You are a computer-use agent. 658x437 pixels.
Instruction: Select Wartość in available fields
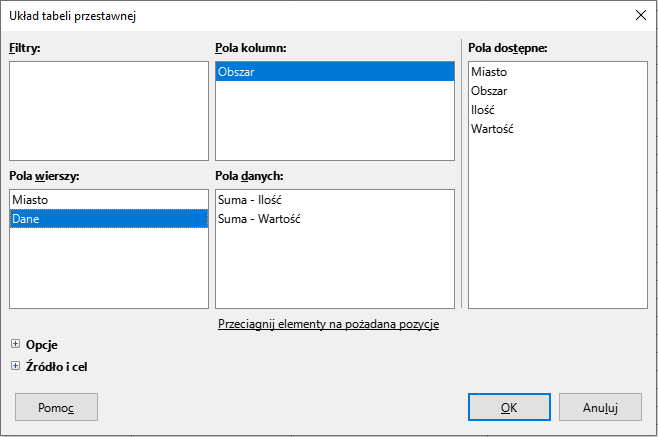[491, 129]
